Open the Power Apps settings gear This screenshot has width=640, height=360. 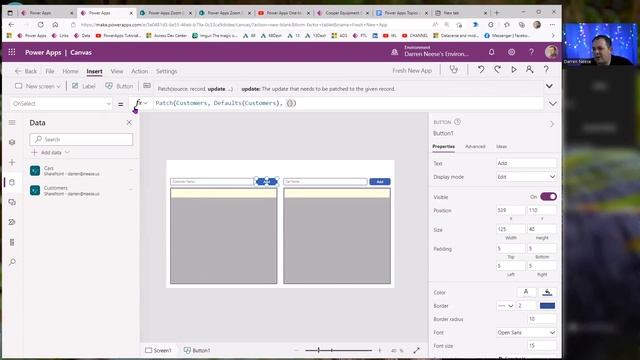pos(511,52)
